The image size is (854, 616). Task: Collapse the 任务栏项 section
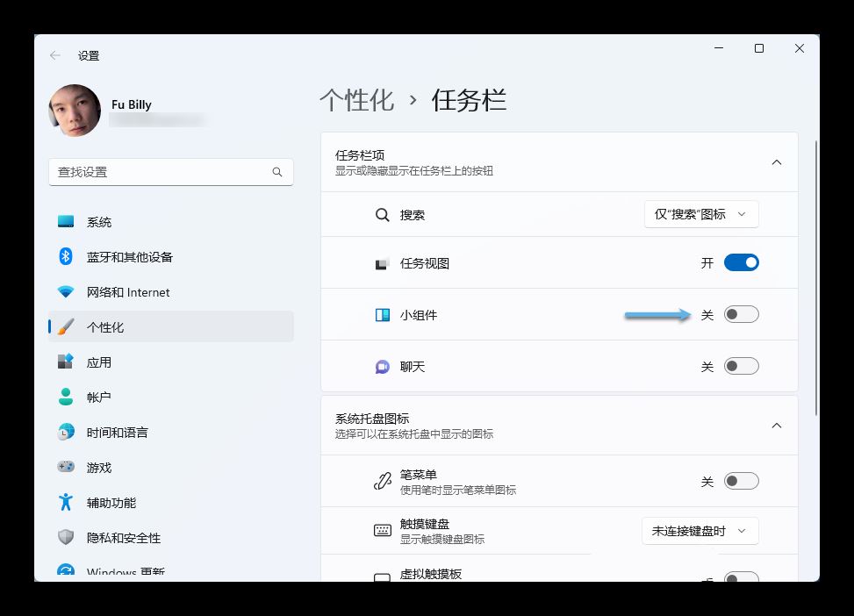776,162
